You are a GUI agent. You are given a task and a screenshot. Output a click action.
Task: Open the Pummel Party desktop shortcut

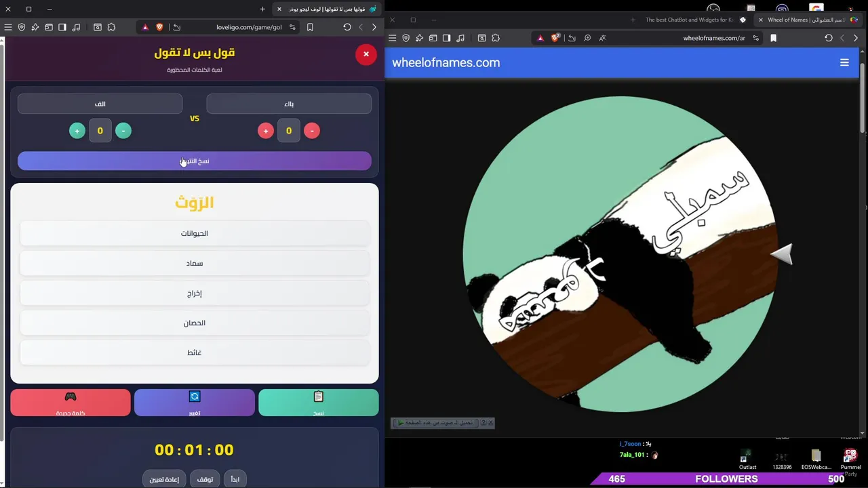pyautogui.click(x=851, y=462)
